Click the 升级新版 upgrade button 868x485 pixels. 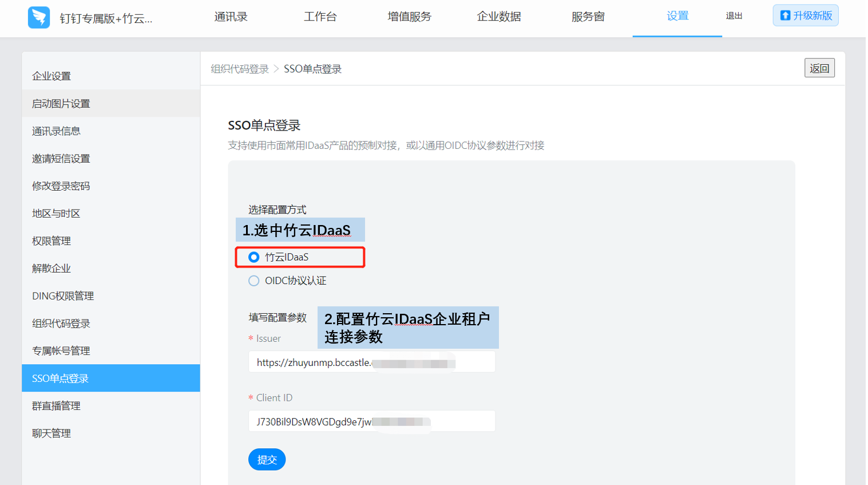click(x=806, y=15)
